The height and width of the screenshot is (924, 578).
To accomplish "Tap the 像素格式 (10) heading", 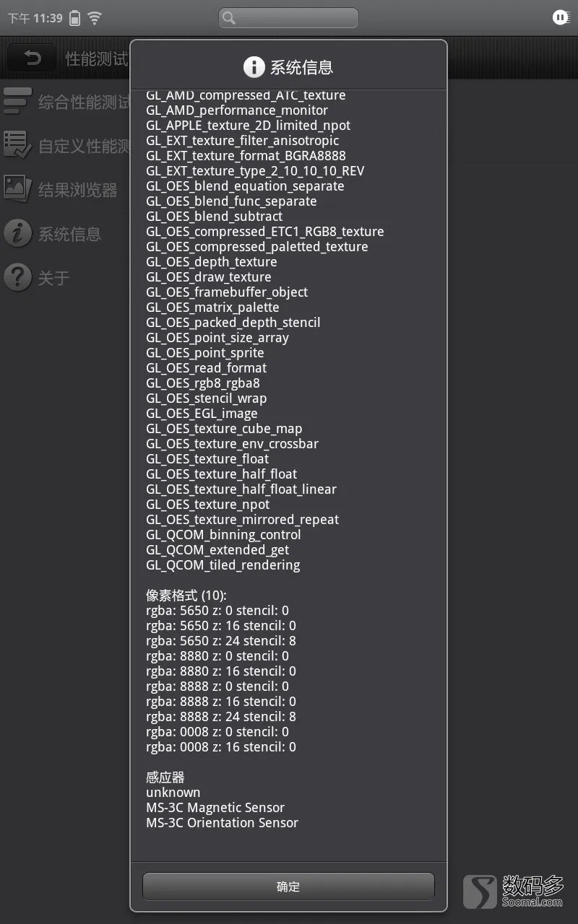I will tap(186, 596).
